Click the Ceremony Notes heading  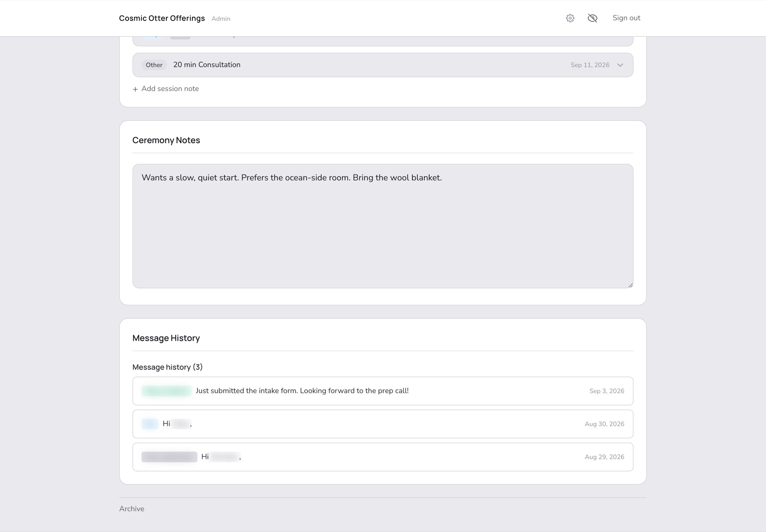(166, 140)
